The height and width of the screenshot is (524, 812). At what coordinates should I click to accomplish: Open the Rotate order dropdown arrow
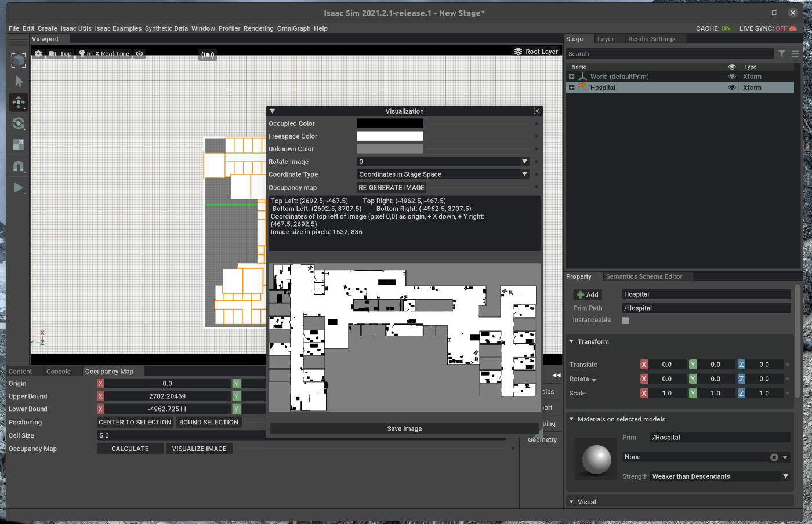[x=594, y=380]
